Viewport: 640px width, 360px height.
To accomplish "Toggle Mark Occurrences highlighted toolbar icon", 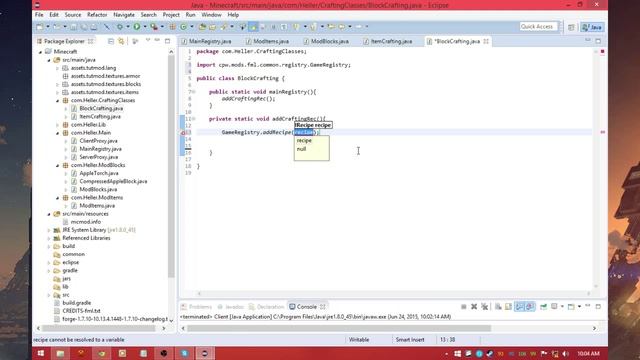I will click(253, 27).
